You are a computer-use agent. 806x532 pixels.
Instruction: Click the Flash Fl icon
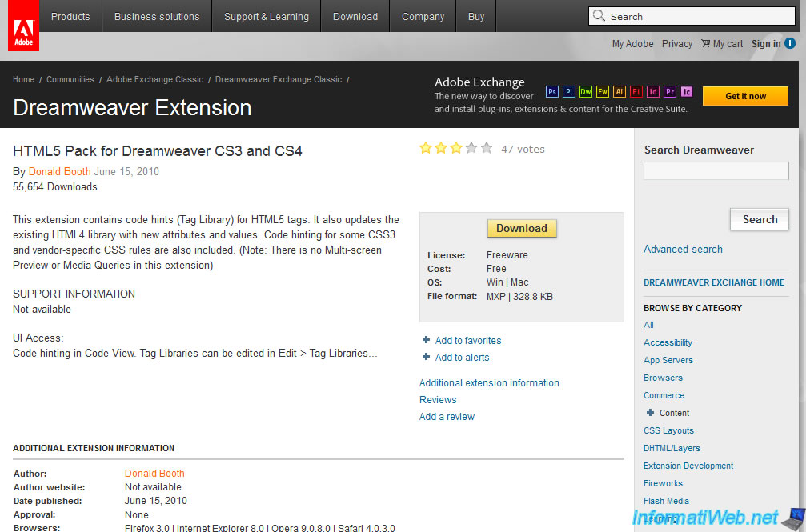point(636,91)
